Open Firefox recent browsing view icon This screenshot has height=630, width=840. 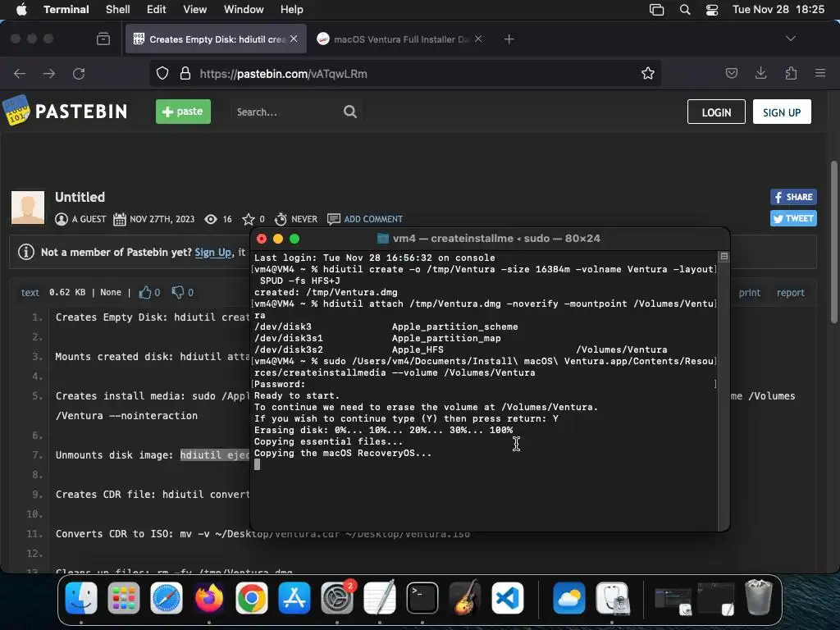103,39
